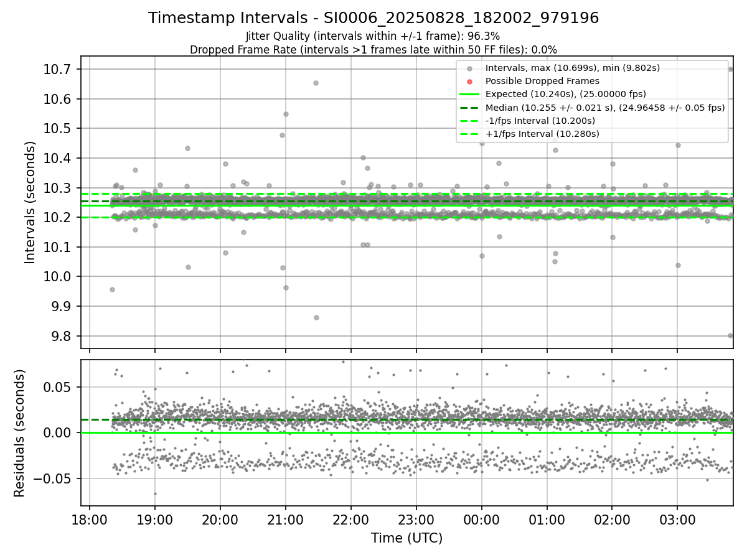Viewport: 747px width, 560px height.
Task: Click the "Time (UTC)" x-axis label
Action: point(406,538)
